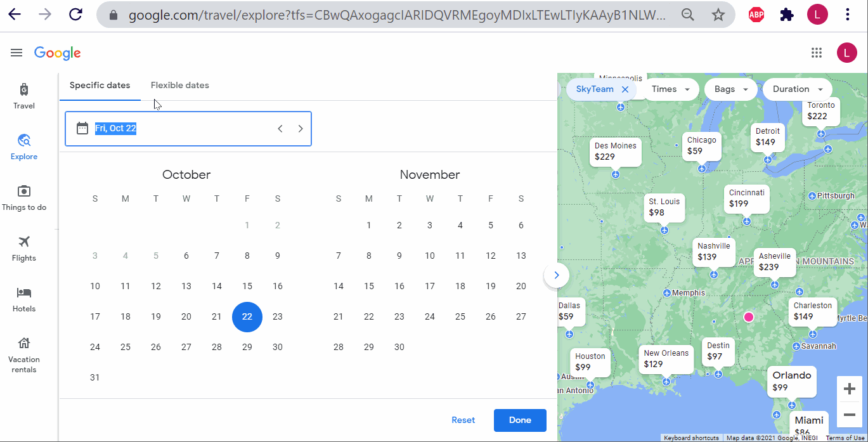The image size is (868, 442).
Task: Switch to the Flexible dates tab
Action: click(x=179, y=85)
